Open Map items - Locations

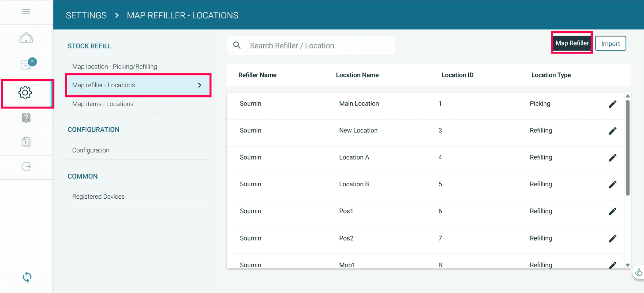(x=103, y=104)
